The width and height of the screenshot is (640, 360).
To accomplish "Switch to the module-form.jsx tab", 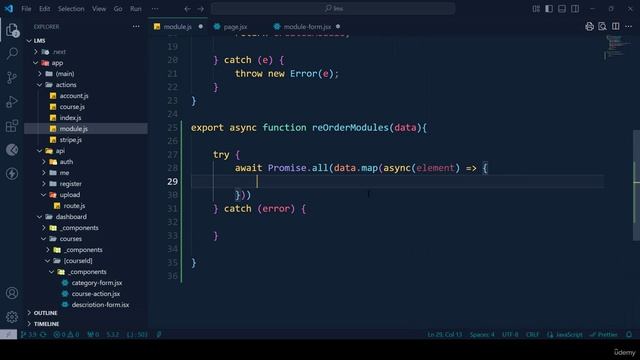I will coord(307,27).
